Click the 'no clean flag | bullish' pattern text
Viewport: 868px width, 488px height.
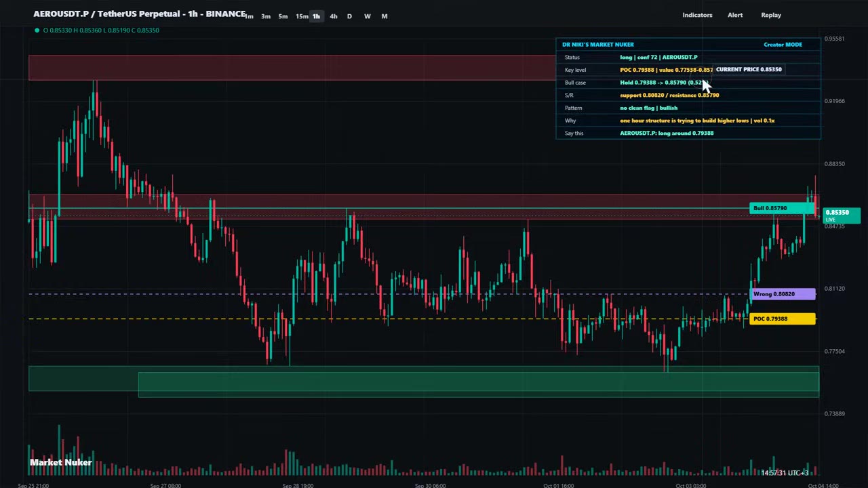click(x=648, y=108)
